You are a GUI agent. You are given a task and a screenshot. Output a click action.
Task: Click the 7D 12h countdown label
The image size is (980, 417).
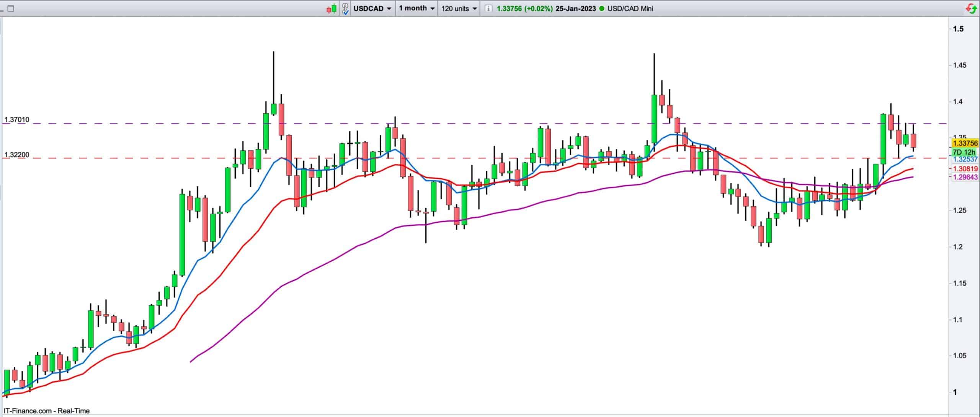click(965, 152)
